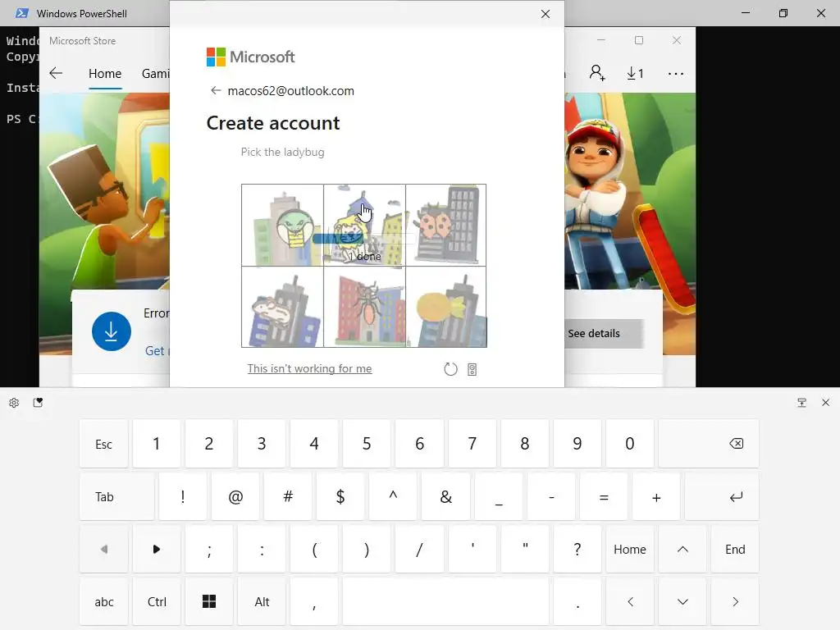Image resolution: width=840 pixels, height=630 pixels.
Task: Show previous symbol page with left triangle key
Action: (104, 549)
